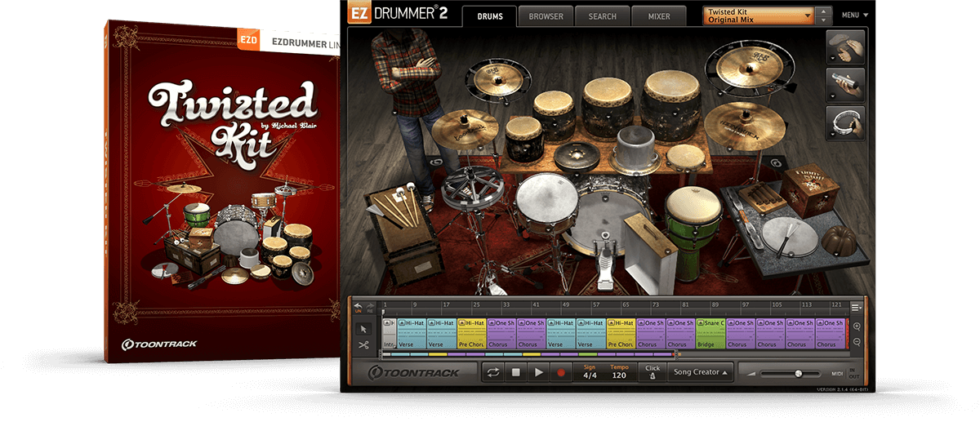Open the SEARCH tab

(x=603, y=16)
